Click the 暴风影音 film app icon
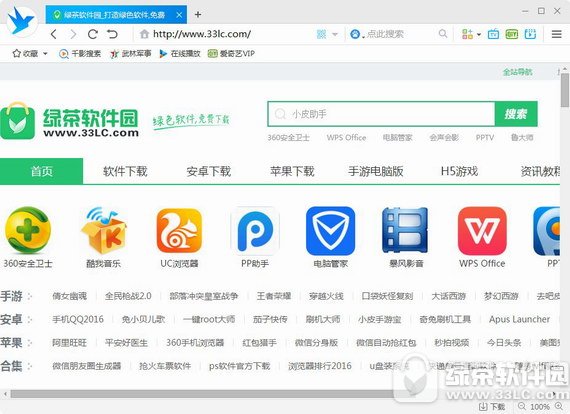Image resolution: width=570 pixels, height=414 pixels. tap(405, 230)
